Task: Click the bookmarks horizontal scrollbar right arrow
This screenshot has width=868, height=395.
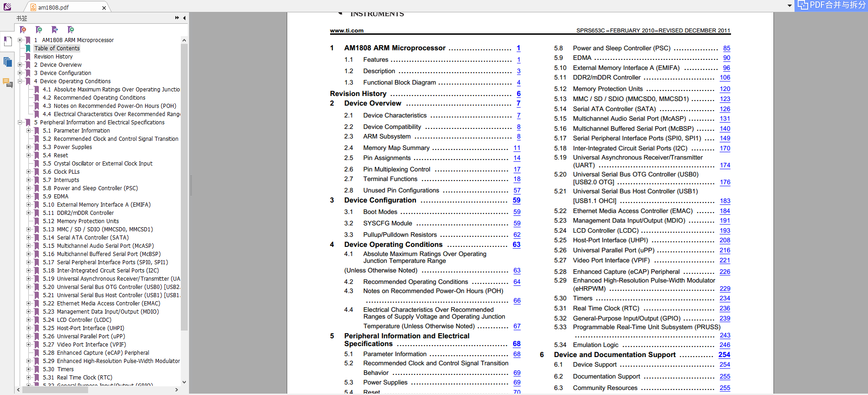Action: pyautogui.click(x=177, y=390)
